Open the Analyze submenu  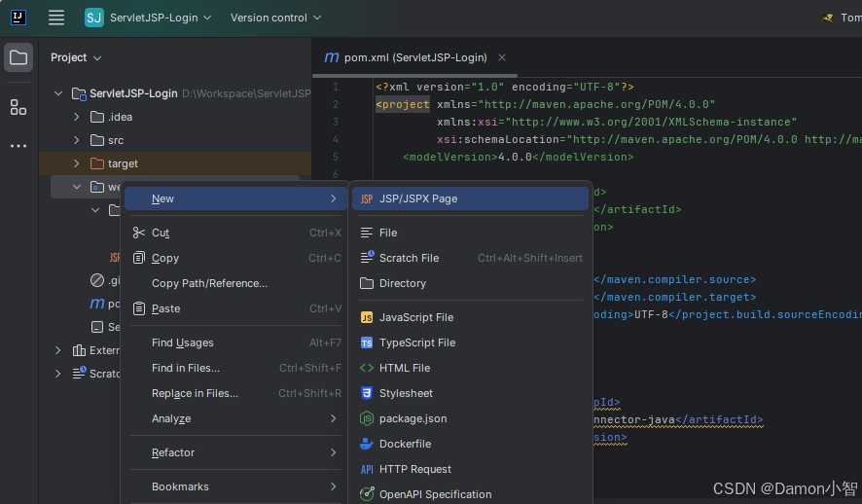235,418
